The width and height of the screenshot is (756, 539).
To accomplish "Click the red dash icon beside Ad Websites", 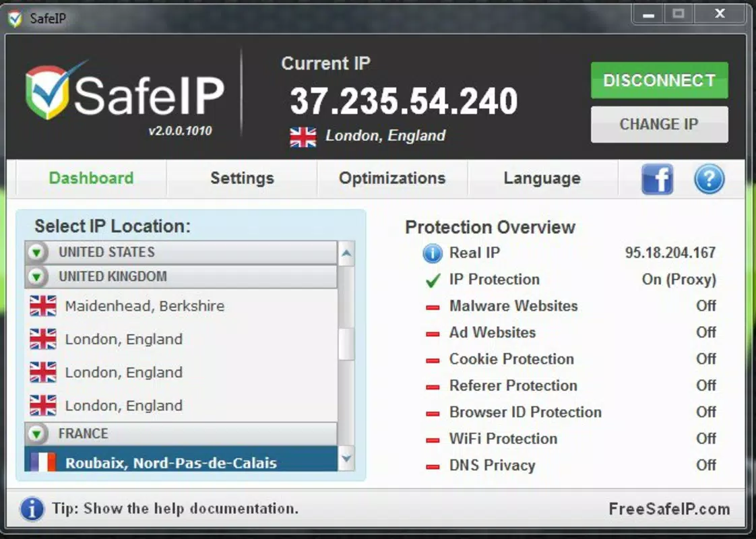I will pyautogui.click(x=433, y=334).
